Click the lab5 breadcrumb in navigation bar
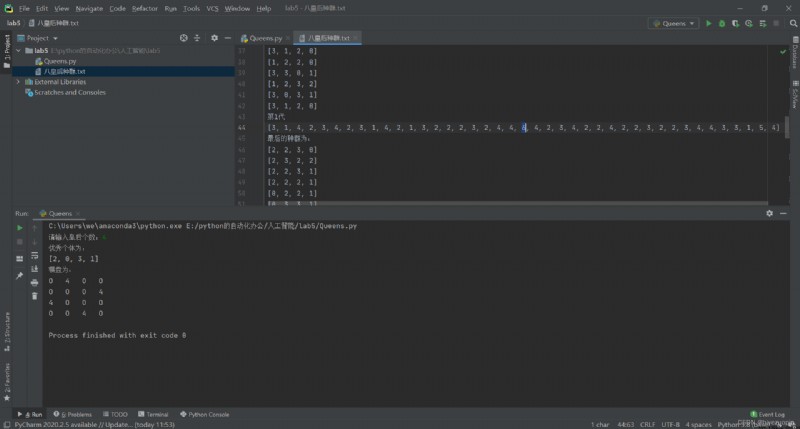 (x=13, y=23)
